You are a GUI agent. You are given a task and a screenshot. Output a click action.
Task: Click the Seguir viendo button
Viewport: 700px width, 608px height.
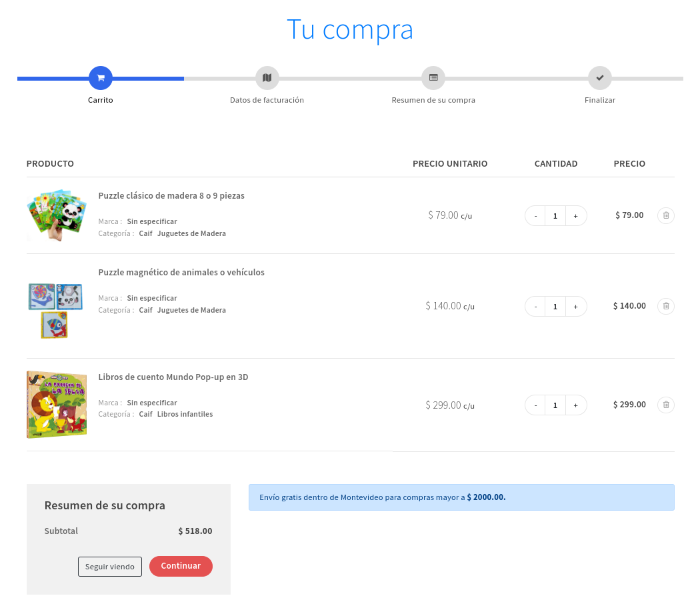pos(110,567)
